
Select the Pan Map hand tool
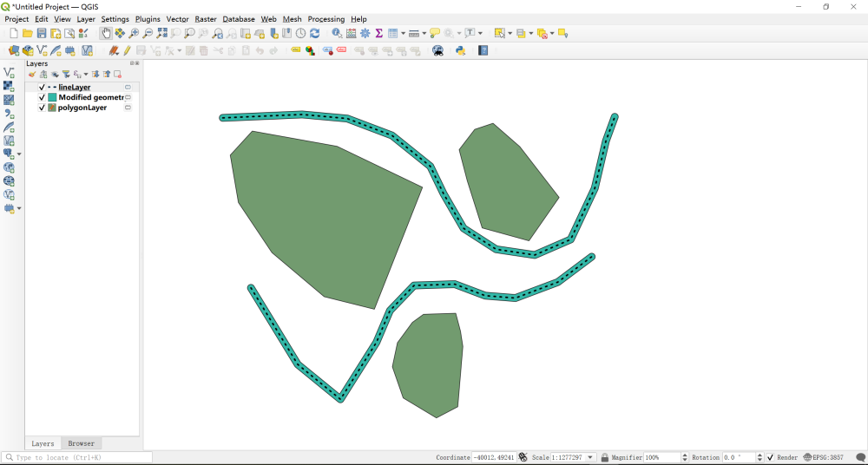tap(106, 33)
